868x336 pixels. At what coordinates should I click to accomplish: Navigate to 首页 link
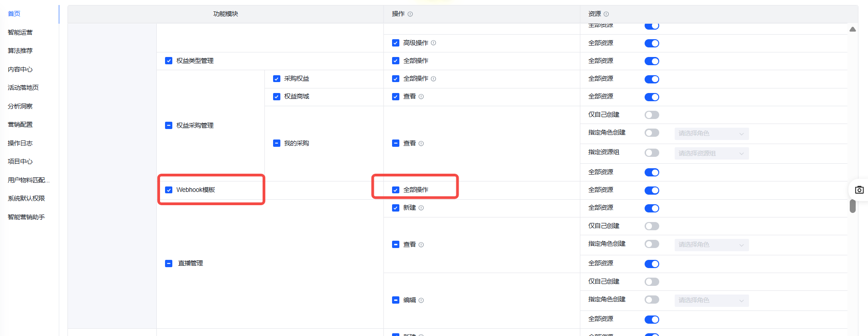pos(14,14)
